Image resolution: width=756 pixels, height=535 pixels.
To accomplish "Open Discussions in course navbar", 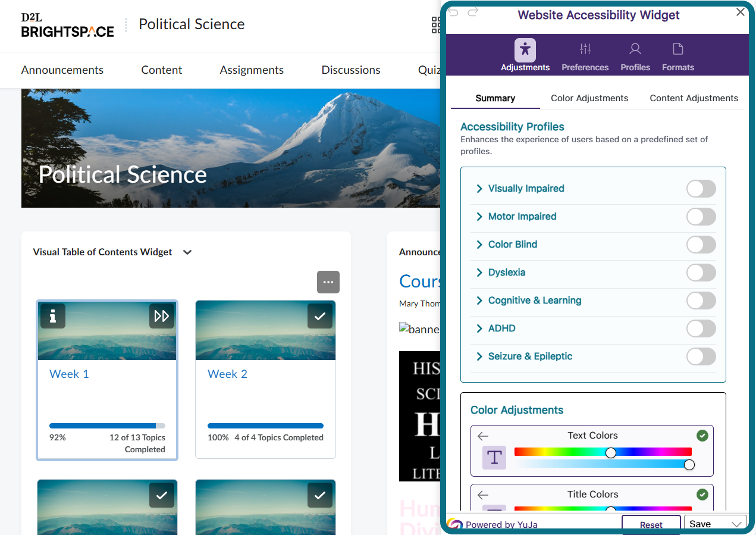I will 351,70.
